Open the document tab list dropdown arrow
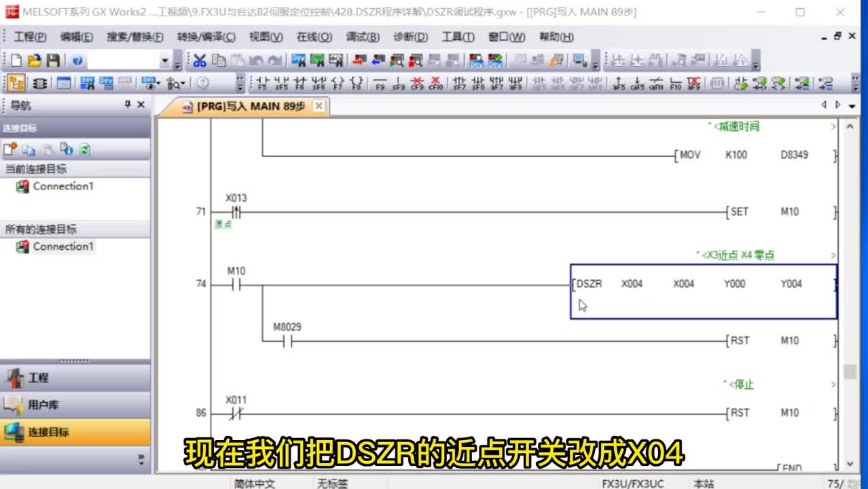Screen dimensions: 868x489 click(x=851, y=105)
